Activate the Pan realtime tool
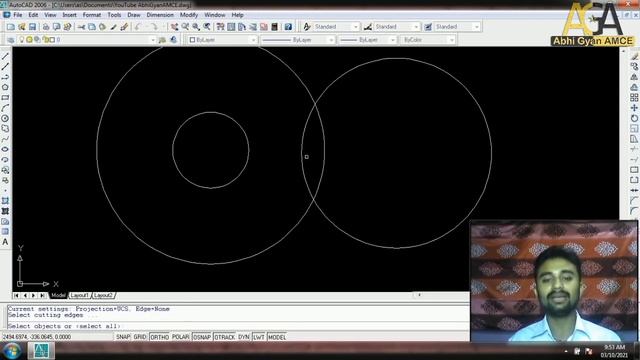The height and width of the screenshot is (360, 640). 174,27
